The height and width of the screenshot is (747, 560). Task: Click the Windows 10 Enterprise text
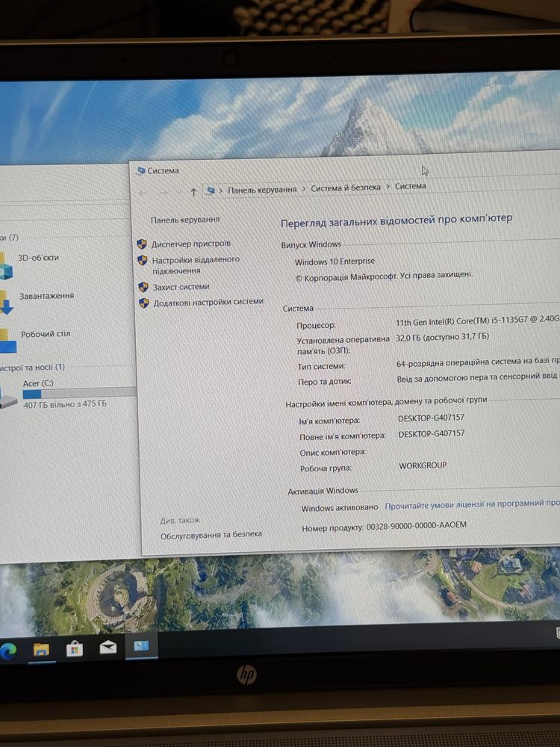[x=335, y=261]
